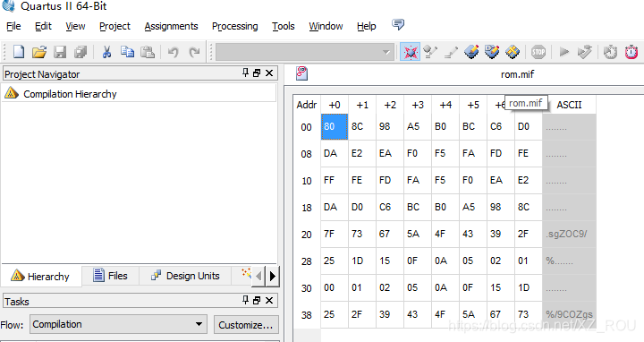The width and height of the screenshot is (644, 342).
Task: Select cell 2F in row 20
Action: tap(529, 234)
